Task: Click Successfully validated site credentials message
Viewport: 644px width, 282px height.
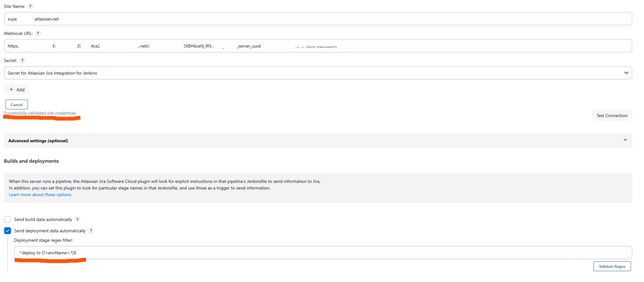Action: (40, 113)
